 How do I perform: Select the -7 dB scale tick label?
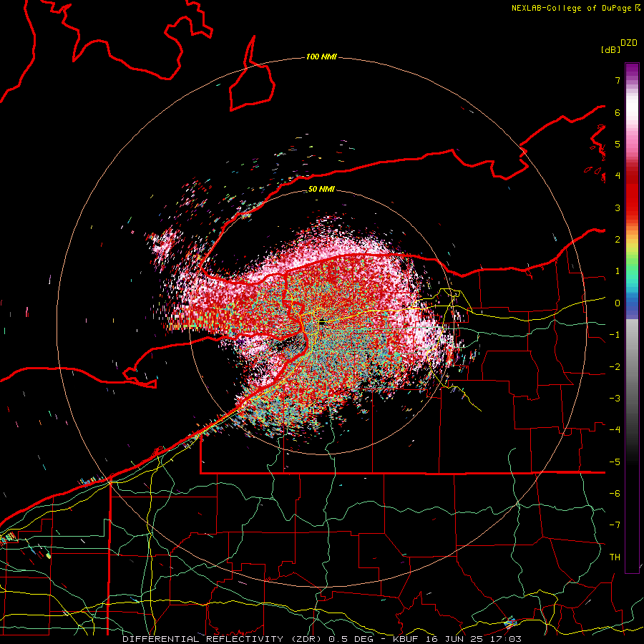(615, 525)
